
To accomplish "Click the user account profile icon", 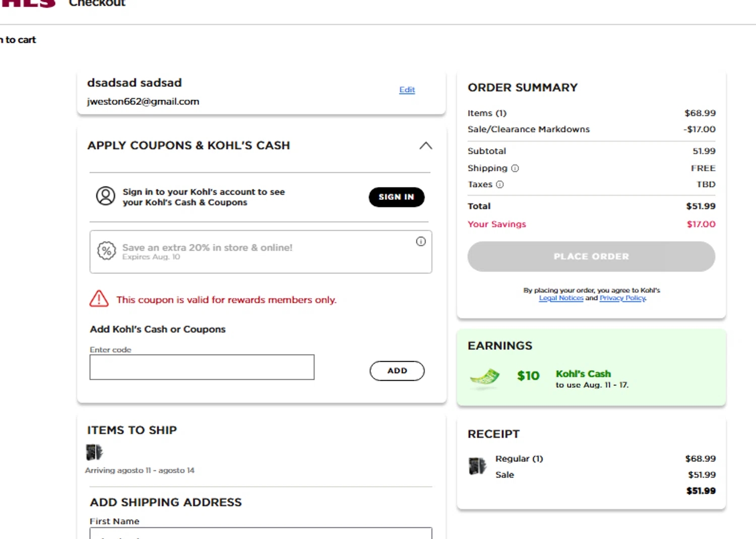I will pos(105,196).
